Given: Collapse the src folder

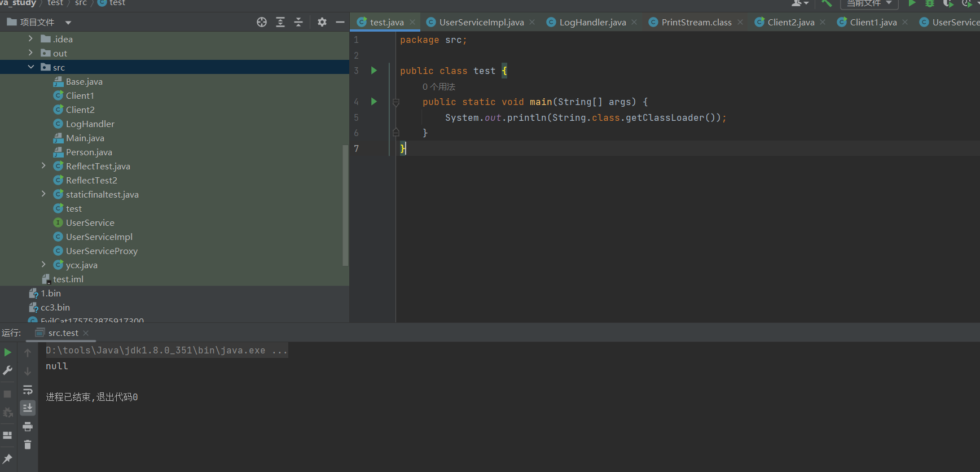Looking at the screenshot, I should coord(30,67).
